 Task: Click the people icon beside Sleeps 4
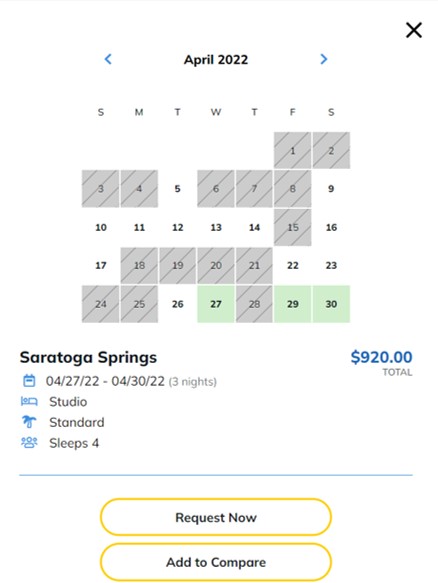pos(29,442)
